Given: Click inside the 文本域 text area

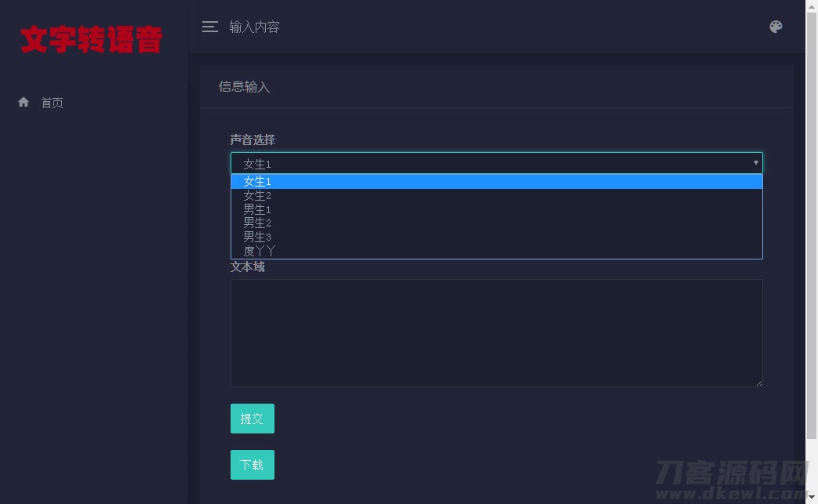Looking at the screenshot, I should (x=496, y=332).
